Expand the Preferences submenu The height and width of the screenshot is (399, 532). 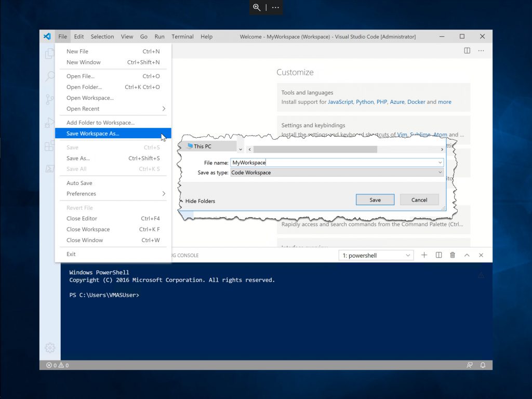pyautogui.click(x=113, y=194)
